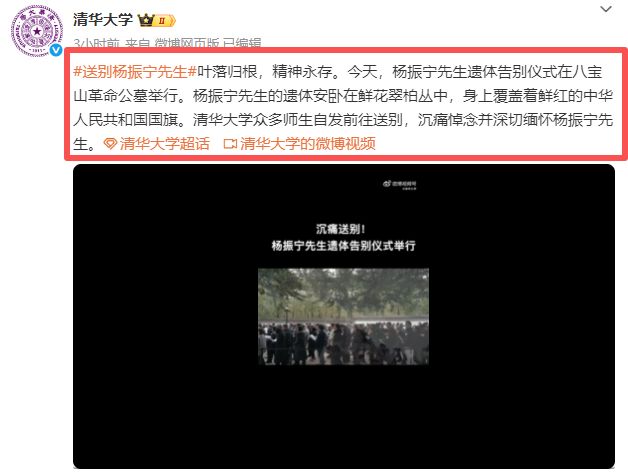Click the 沉痛送别 video title caption
This screenshot has height=476, width=628.
[x=343, y=237]
